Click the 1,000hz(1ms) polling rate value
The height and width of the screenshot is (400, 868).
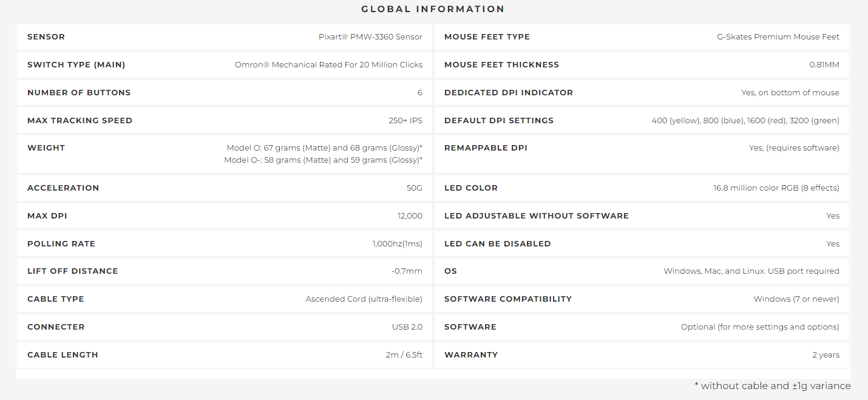397,244
